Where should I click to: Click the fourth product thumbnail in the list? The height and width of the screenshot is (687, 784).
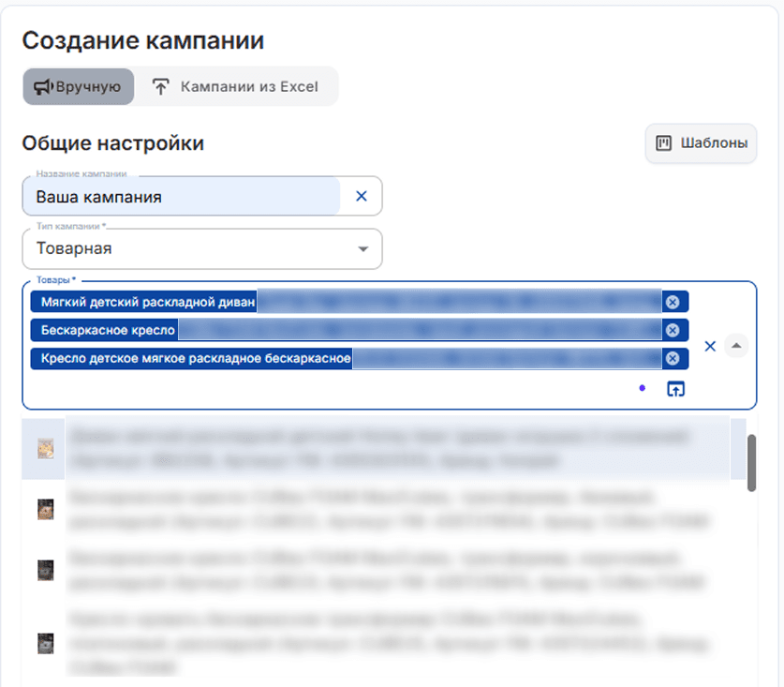(x=46, y=644)
